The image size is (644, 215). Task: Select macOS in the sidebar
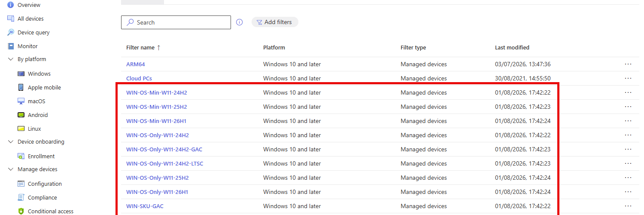(36, 101)
